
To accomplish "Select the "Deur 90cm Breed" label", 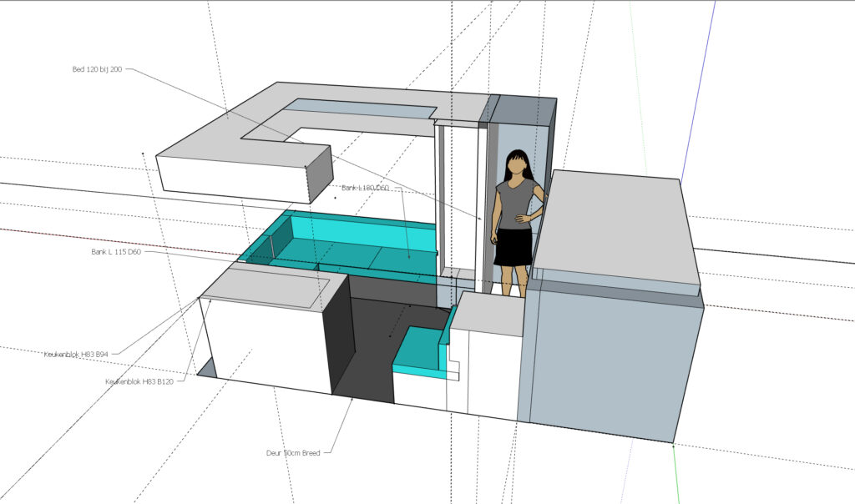I will pyautogui.click(x=292, y=452).
